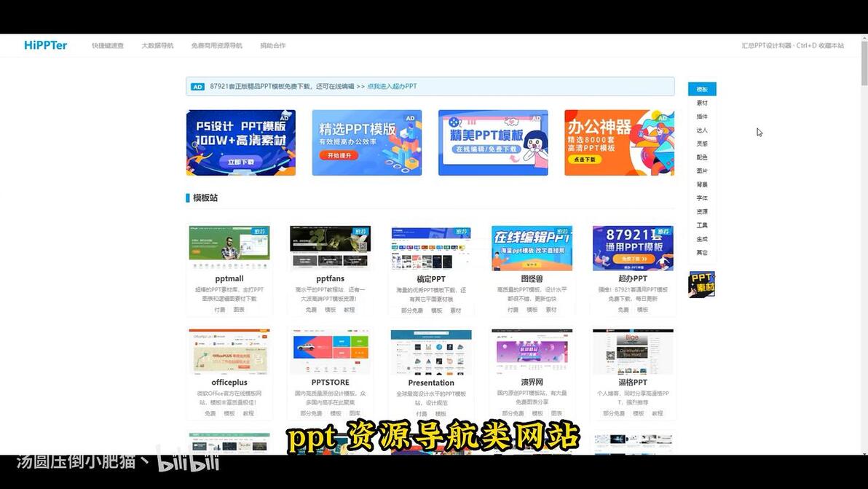Open 捐助合作 menu item
868x489 pixels.
273,46
